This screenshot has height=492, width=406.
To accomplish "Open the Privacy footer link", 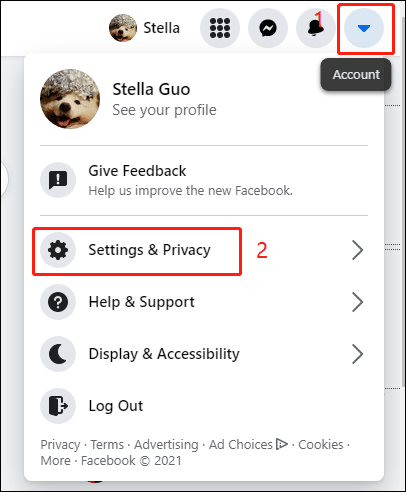I will 60,445.
